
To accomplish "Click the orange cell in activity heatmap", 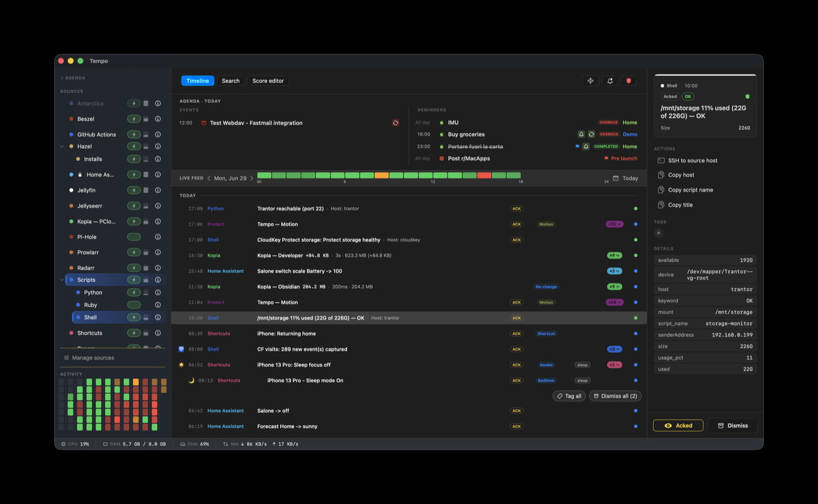I will pos(136,382).
